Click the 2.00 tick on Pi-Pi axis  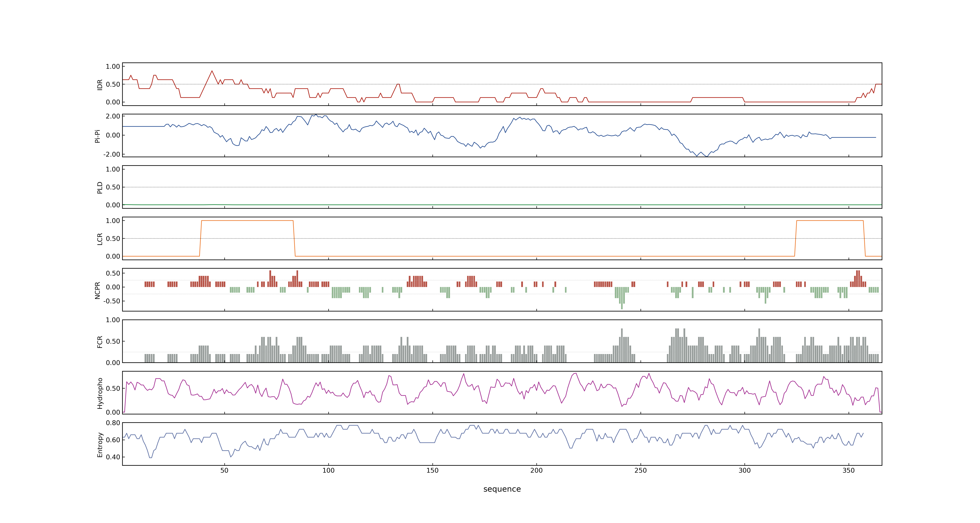(x=113, y=116)
